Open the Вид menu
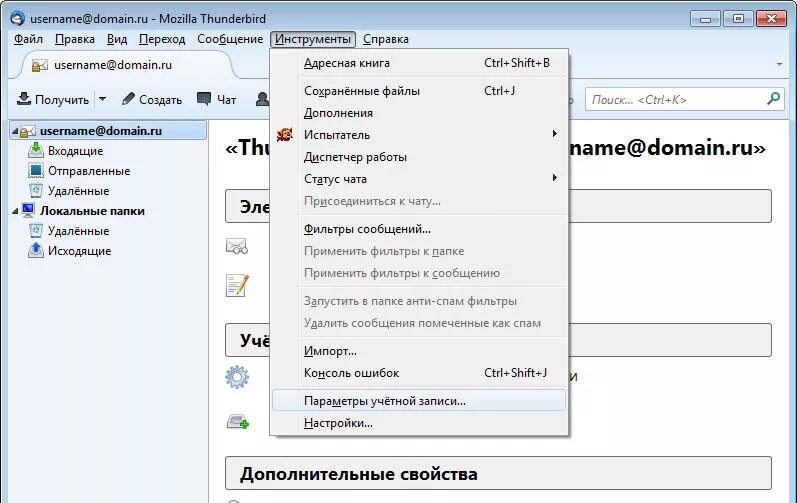 pyautogui.click(x=117, y=39)
